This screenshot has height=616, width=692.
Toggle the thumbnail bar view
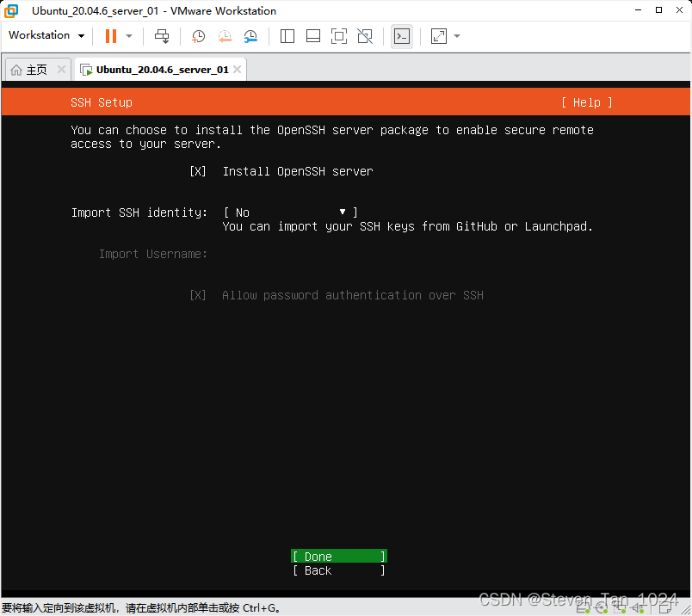[313, 36]
